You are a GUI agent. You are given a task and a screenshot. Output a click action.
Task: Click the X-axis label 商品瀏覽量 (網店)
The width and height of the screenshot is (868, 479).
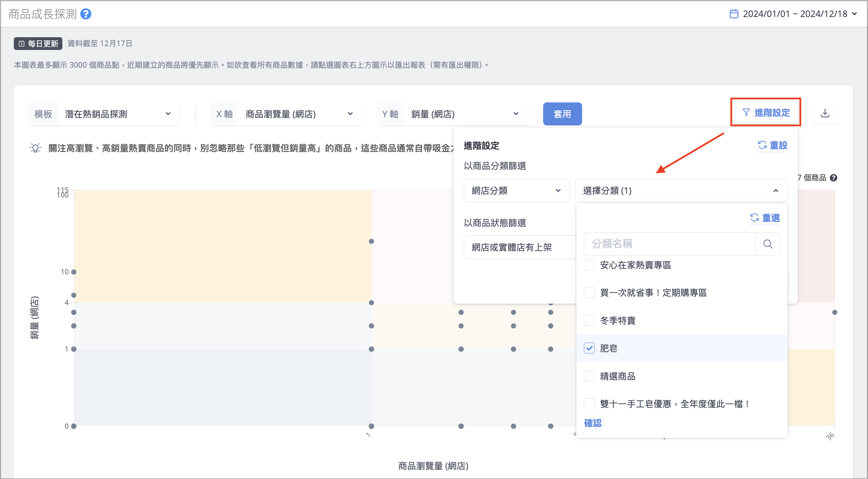433,466
